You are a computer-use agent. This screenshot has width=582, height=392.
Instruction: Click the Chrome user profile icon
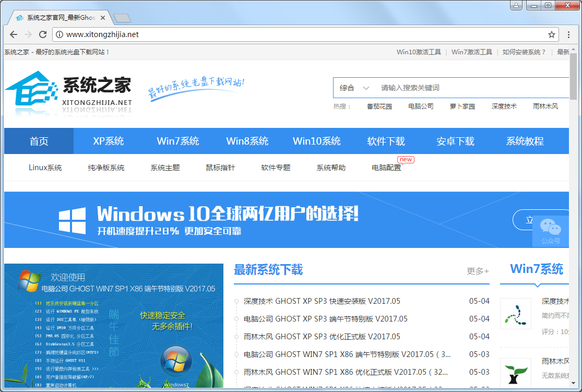point(516,5)
